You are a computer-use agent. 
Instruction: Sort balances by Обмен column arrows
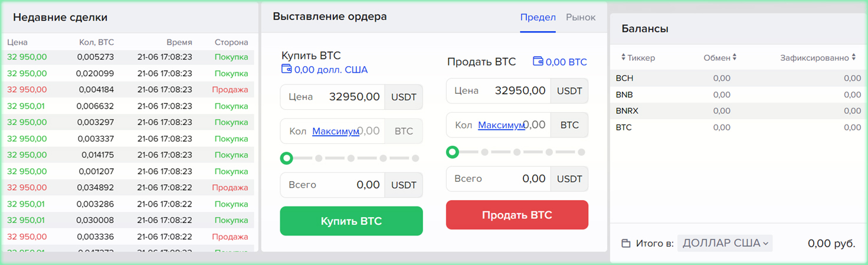click(x=735, y=58)
